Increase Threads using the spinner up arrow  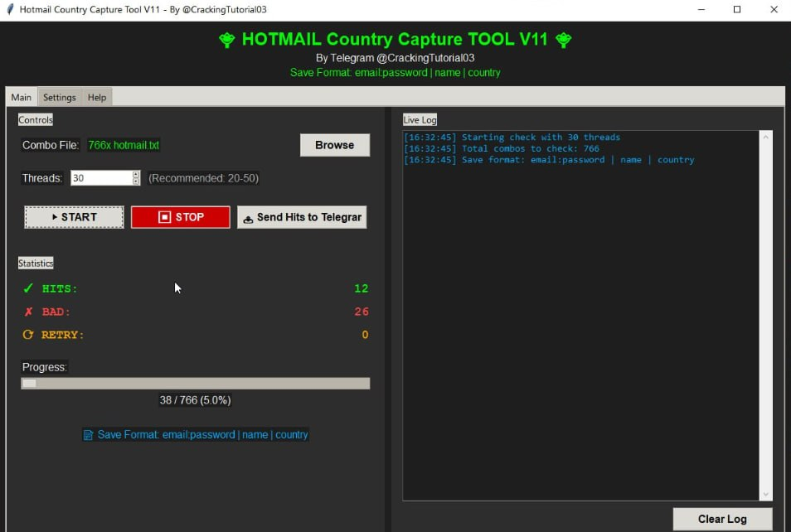136,175
